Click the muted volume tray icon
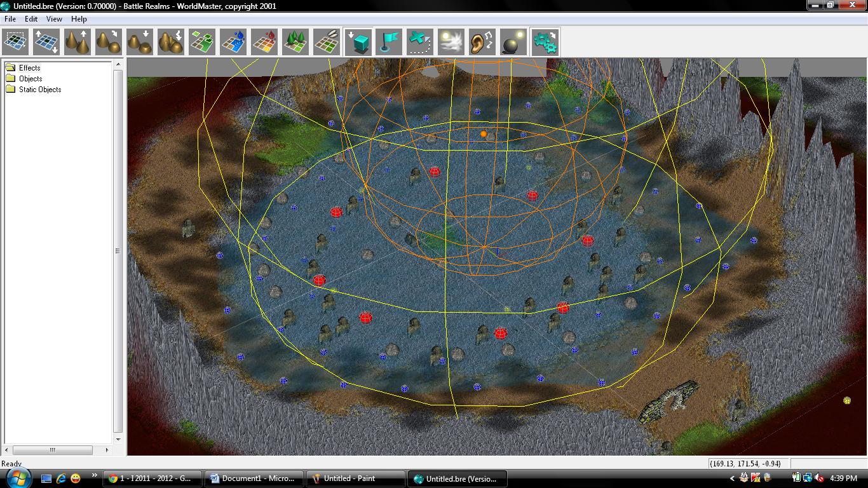 819,478
